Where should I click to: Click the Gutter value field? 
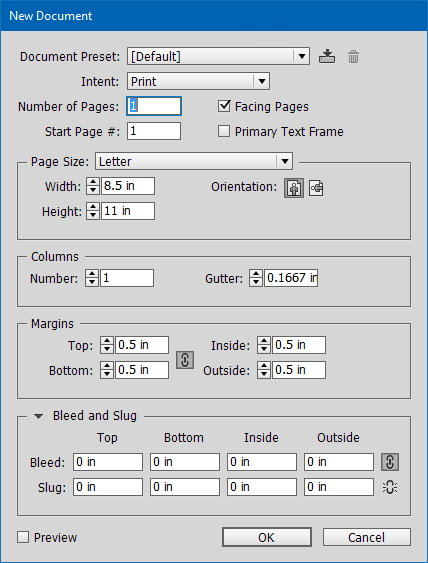[291, 278]
